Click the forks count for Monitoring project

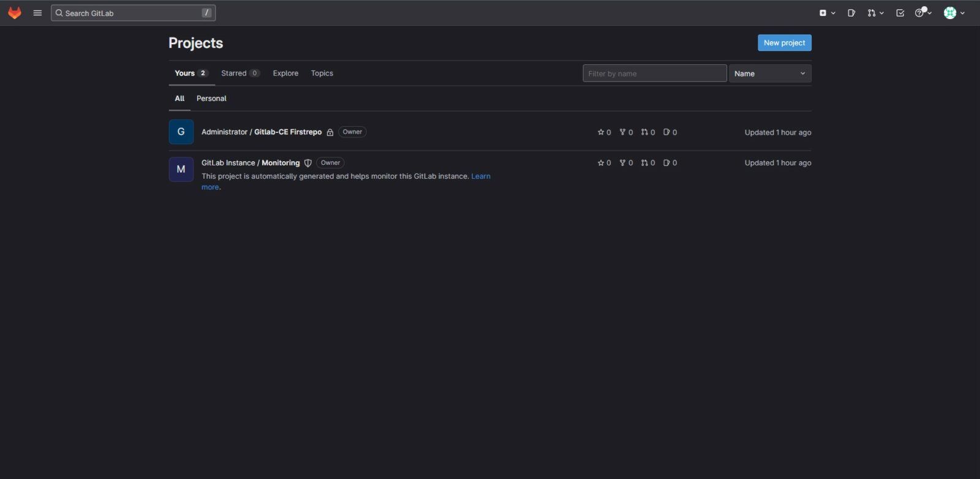point(626,163)
